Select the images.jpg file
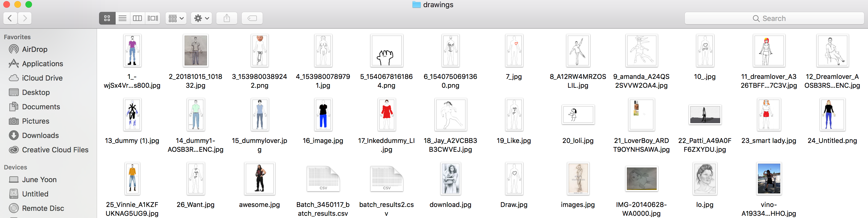This screenshot has width=868, height=218. pyautogui.click(x=578, y=179)
